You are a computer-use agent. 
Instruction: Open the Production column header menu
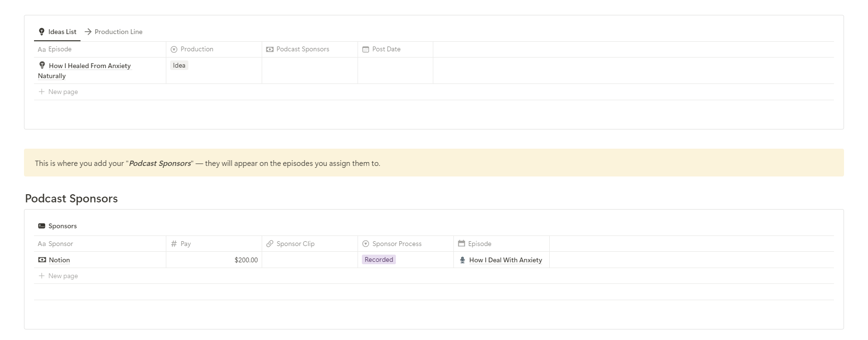pos(197,49)
